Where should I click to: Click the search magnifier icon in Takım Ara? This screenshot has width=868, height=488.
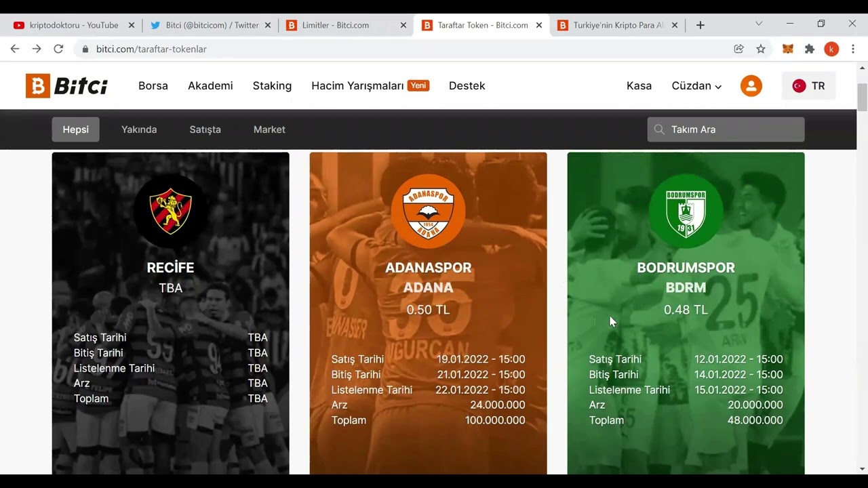click(659, 129)
